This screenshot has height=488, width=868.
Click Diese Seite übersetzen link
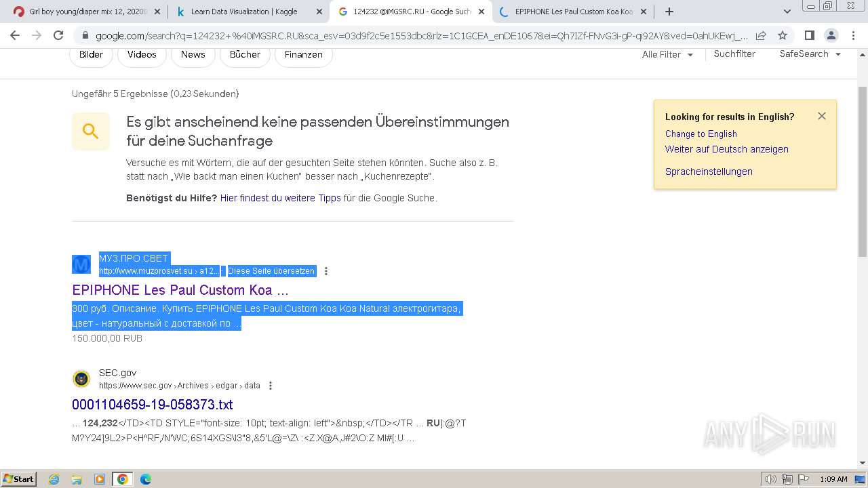tap(271, 271)
